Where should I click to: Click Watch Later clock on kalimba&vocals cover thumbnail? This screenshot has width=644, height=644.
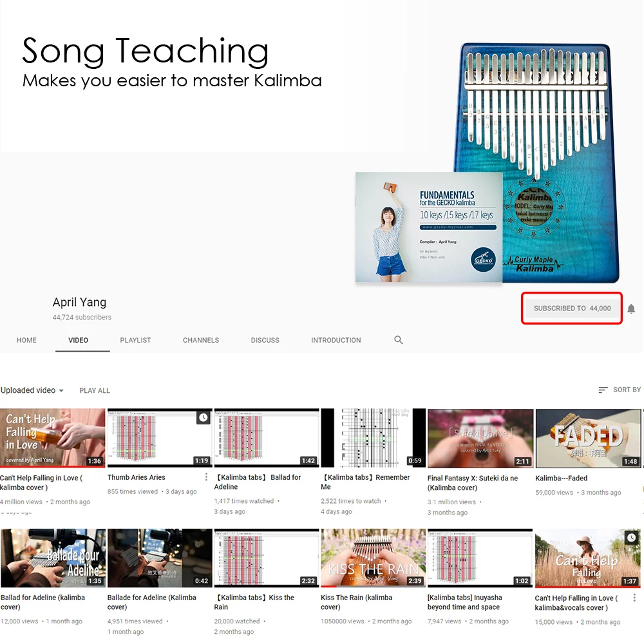pyautogui.click(x=631, y=537)
